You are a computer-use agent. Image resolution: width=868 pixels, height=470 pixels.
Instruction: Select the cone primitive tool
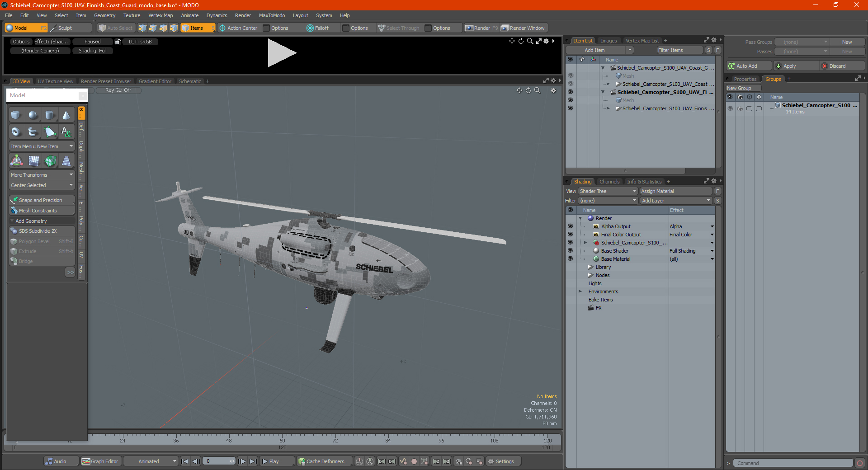pyautogui.click(x=66, y=115)
